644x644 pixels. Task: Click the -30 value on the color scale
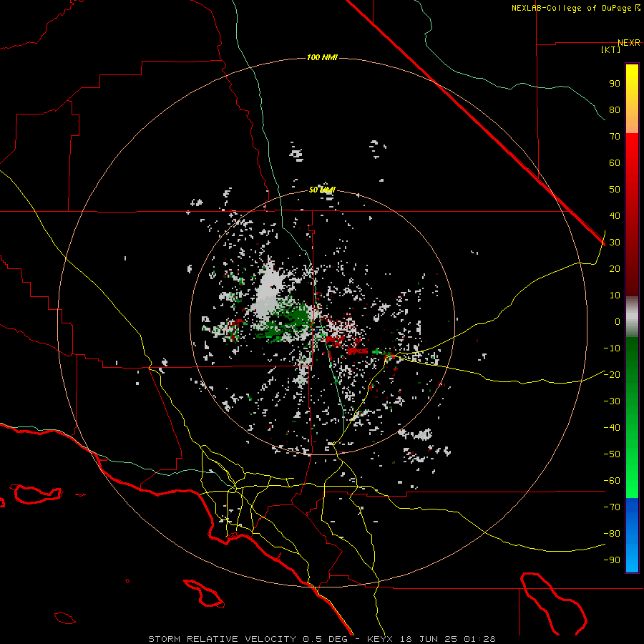(612, 401)
